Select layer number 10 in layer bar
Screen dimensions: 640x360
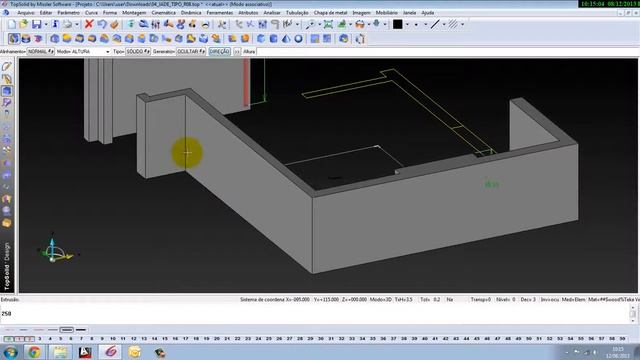click(x=113, y=339)
